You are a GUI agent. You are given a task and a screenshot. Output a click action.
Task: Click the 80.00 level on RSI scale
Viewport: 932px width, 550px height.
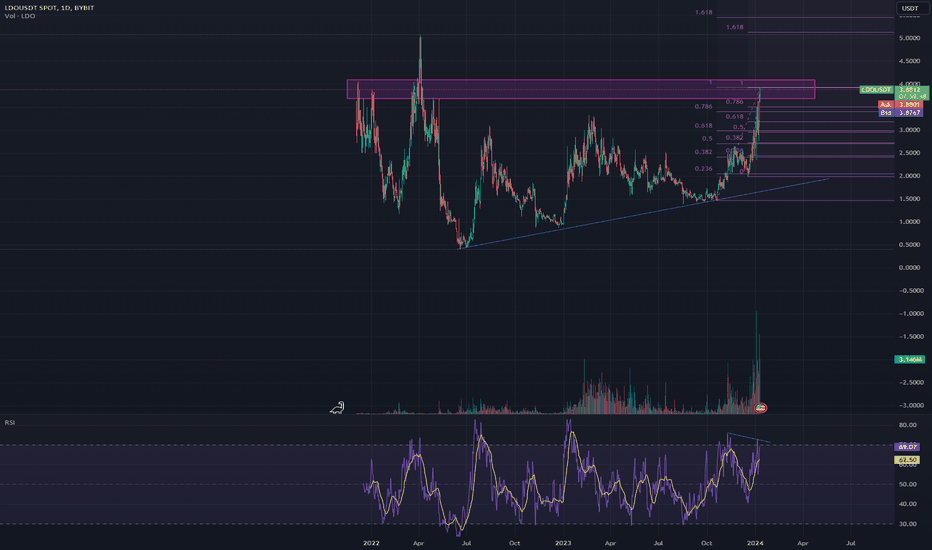click(x=907, y=425)
